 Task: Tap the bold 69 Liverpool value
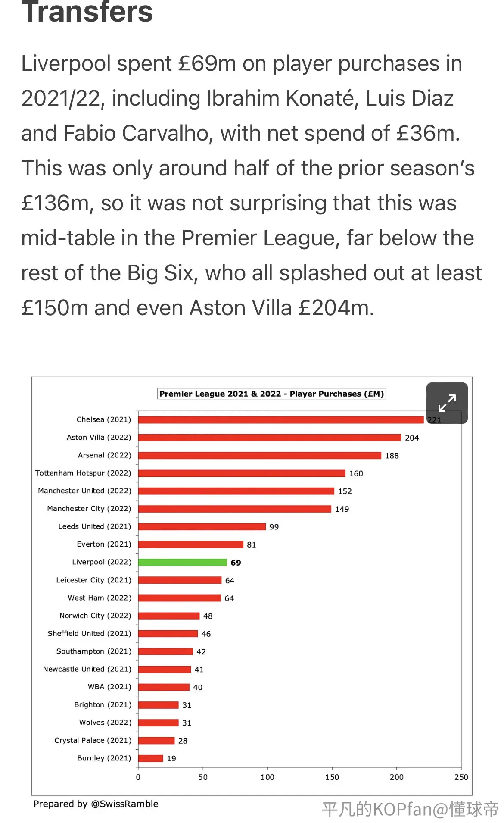tap(236, 563)
